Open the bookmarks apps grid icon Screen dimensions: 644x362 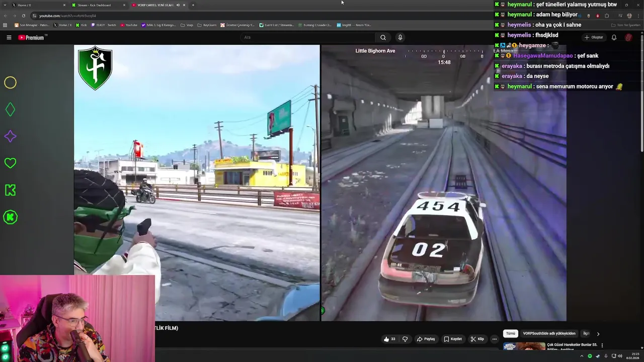pos(5,25)
